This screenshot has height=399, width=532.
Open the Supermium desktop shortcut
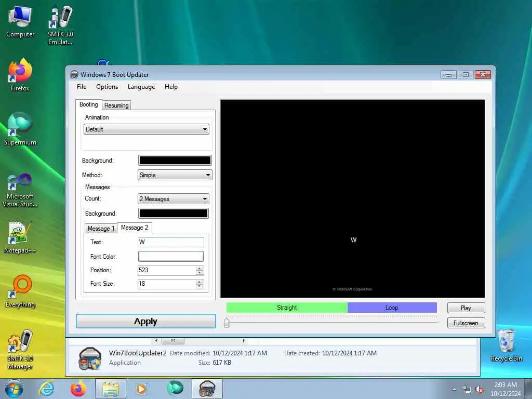(x=20, y=129)
